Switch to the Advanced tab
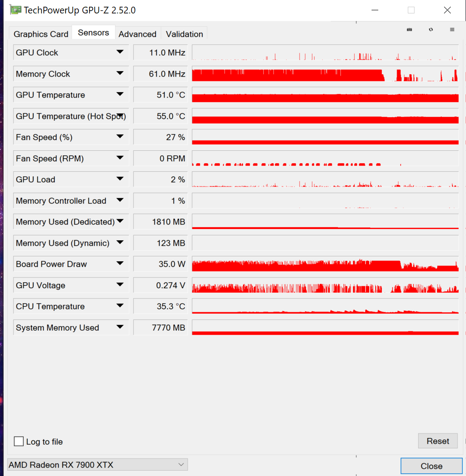The image size is (466, 476). pyautogui.click(x=137, y=34)
